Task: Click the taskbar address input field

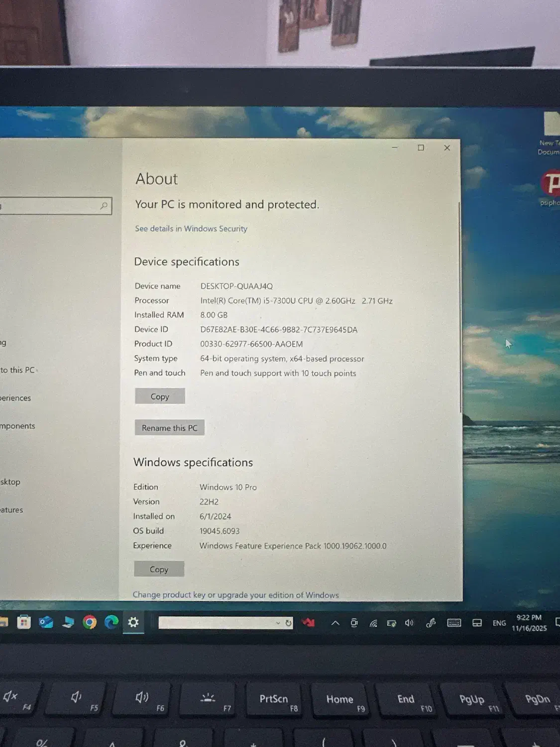Action: (x=216, y=622)
